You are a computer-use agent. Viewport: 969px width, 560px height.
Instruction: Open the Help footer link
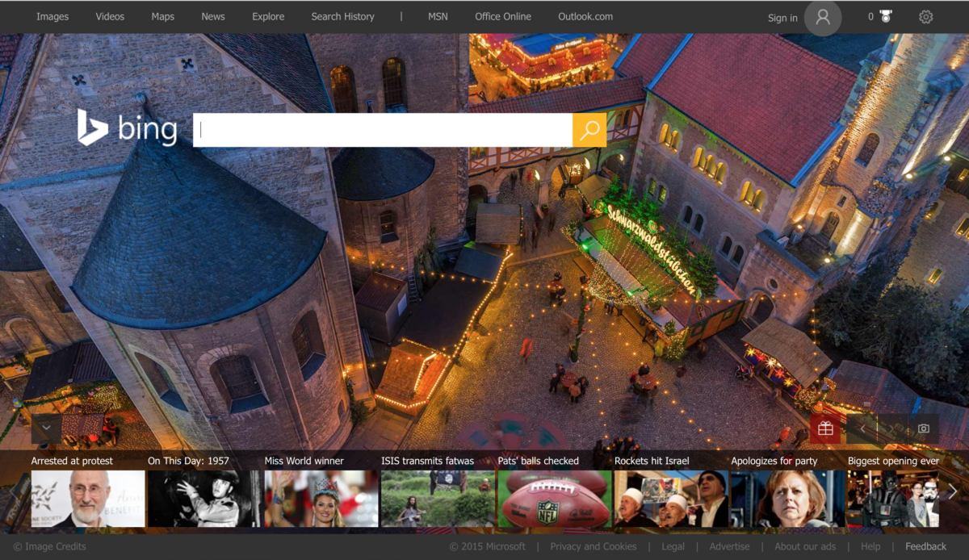(x=870, y=546)
